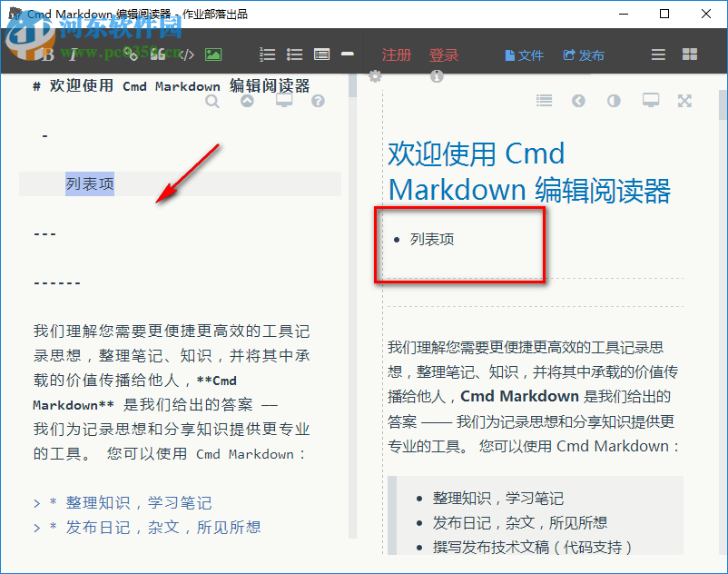Open the search tool in the editor
The height and width of the screenshot is (574, 728).
[x=212, y=102]
